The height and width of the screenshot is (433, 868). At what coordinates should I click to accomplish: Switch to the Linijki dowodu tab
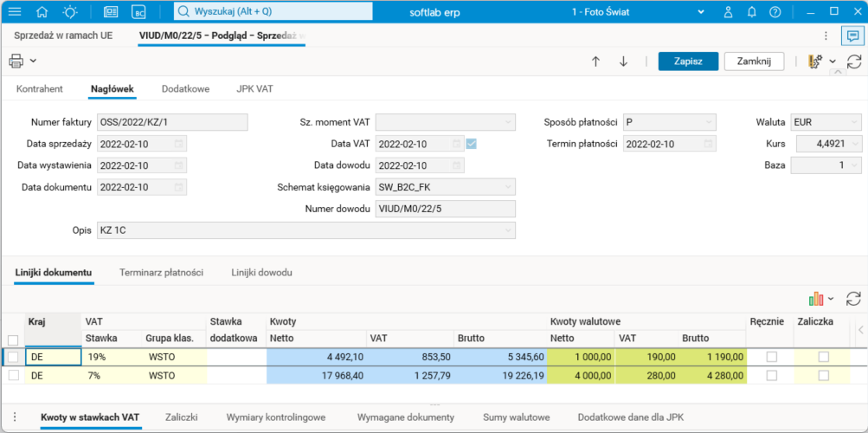coord(262,273)
